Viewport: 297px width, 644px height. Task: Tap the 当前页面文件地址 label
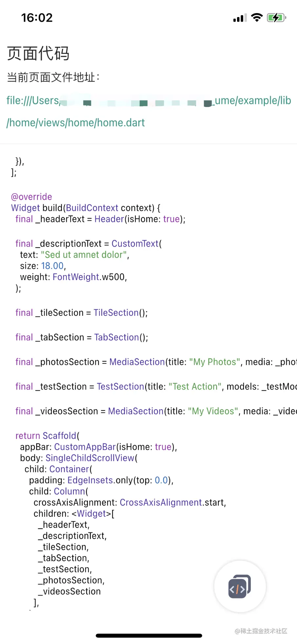click(x=53, y=77)
